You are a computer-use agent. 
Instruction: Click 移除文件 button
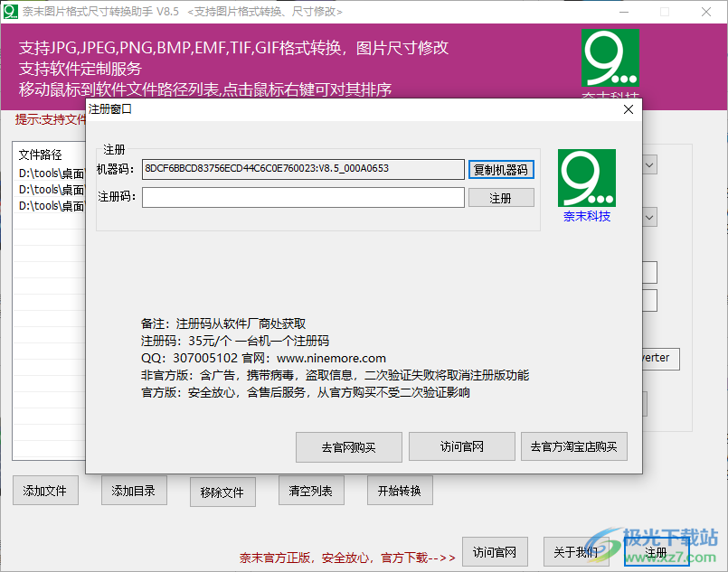point(222,492)
